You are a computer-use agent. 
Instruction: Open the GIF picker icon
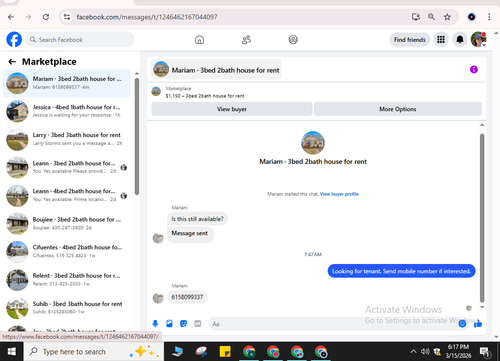coord(198,323)
